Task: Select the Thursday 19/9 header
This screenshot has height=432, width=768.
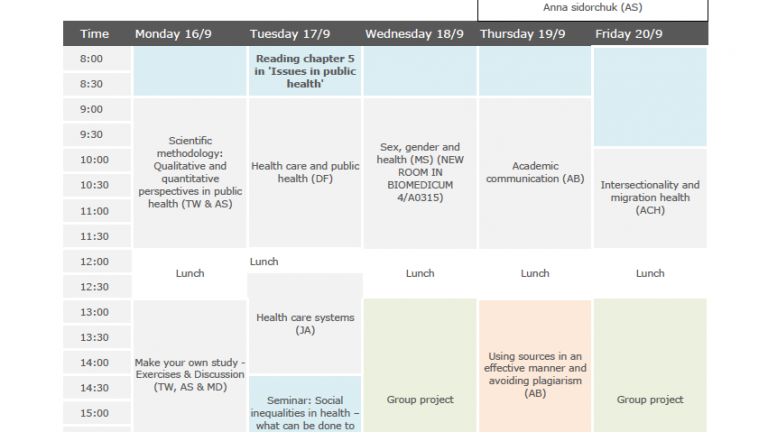Action: tap(523, 34)
